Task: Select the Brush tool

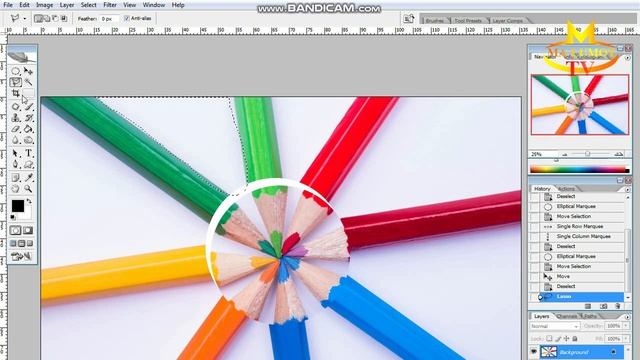Action: [x=28, y=107]
